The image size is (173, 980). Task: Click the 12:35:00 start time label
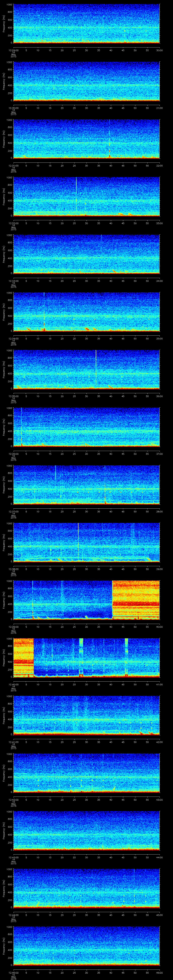[x=13, y=396]
